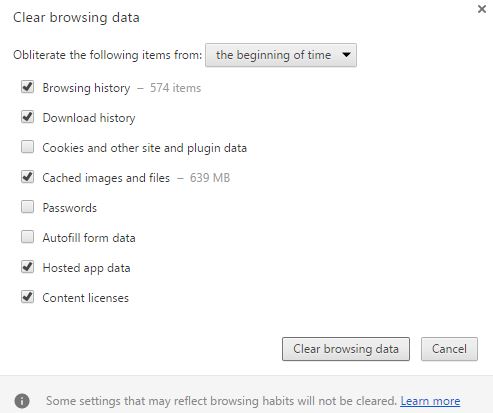Uncheck Hosted app data checkbox
Screen dimensions: 493x413
(x=27, y=267)
